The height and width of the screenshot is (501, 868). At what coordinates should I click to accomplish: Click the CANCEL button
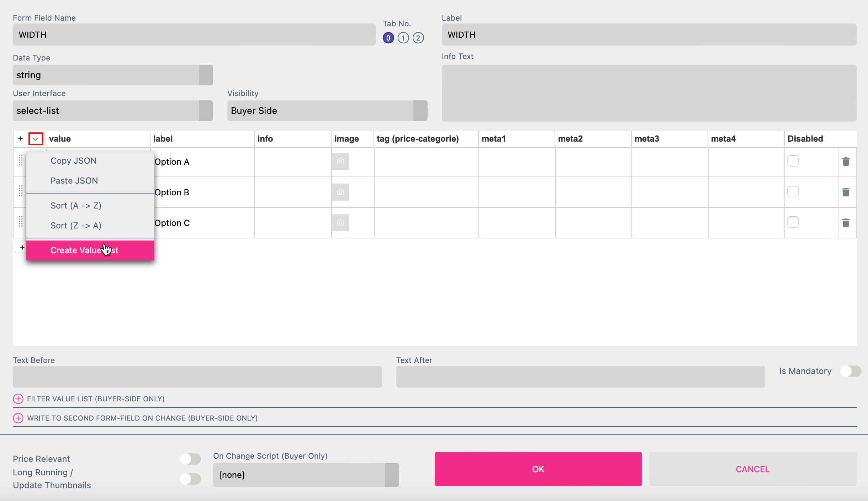click(752, 469)
